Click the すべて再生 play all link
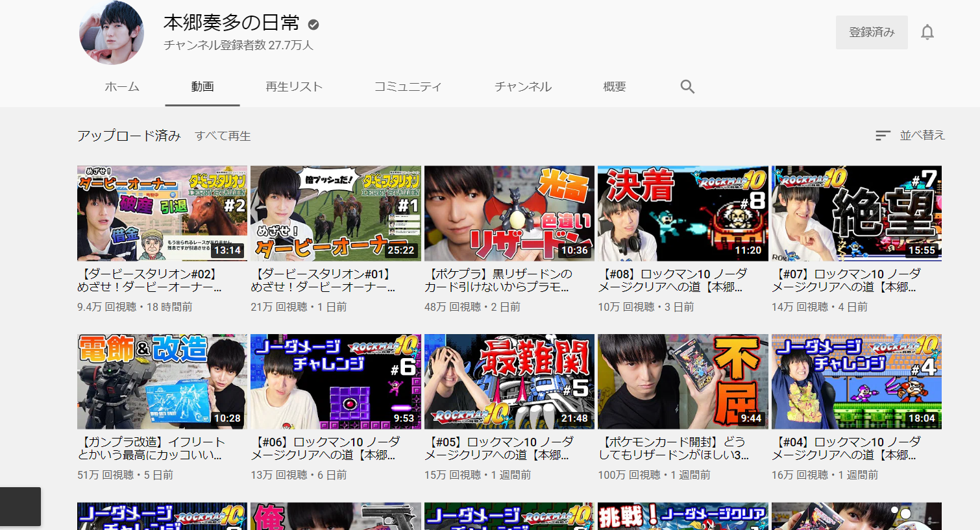The width and height of the screenshot is (980, 530). tap(223, 136)
